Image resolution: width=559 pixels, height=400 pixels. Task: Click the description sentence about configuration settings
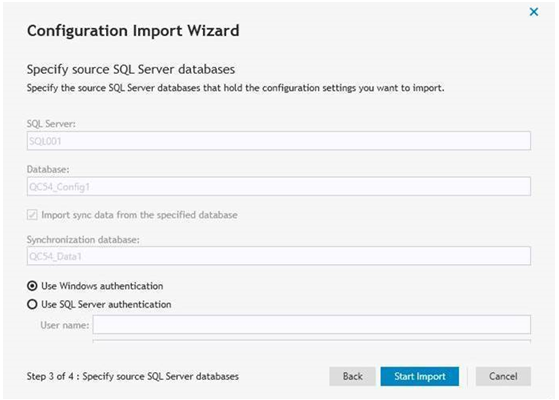click(x=235, y=88)
